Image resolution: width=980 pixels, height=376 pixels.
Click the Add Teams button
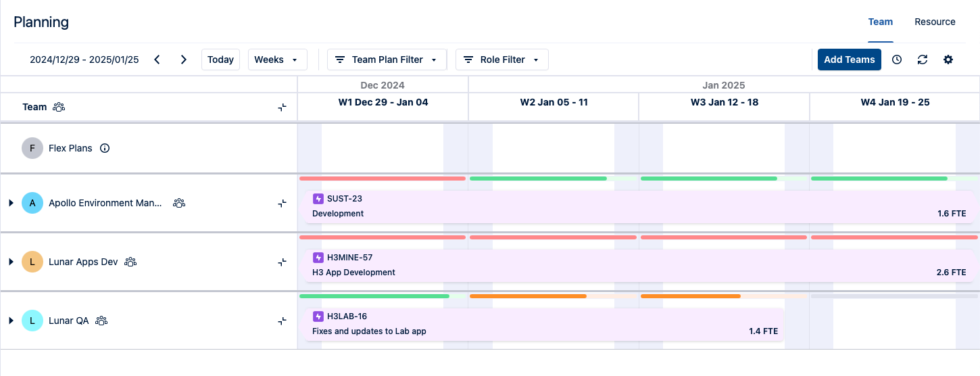click(849, 60)
